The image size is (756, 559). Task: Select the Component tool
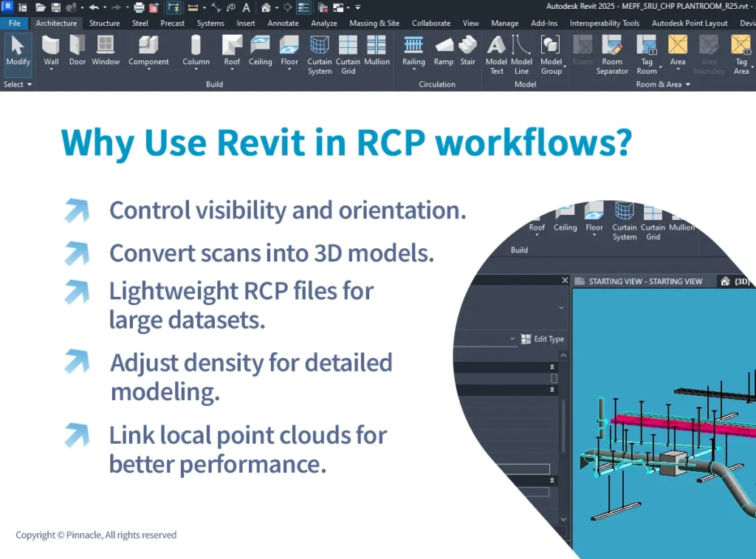tap(148, 52)
